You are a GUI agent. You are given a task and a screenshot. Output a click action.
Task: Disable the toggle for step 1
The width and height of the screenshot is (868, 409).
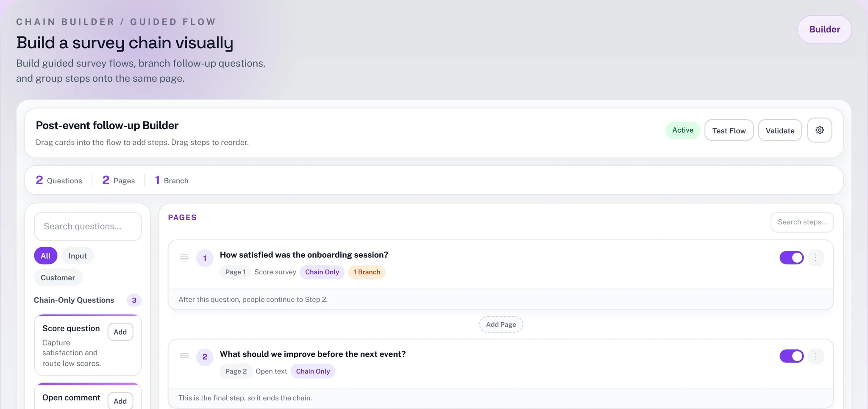click(792, 257)
